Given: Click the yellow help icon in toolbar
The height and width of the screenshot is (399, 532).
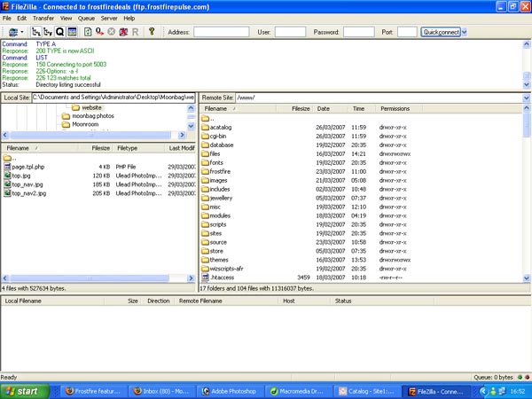Looking at the screenshot, I should tap(152, 31).
